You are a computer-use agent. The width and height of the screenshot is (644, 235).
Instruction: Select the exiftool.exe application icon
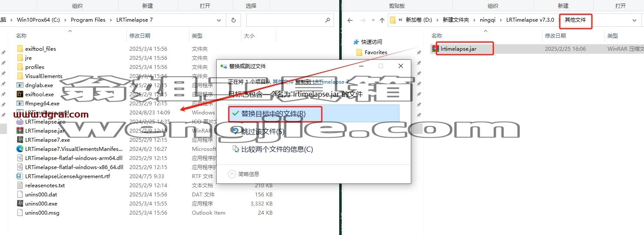click(x=20, y=94)
